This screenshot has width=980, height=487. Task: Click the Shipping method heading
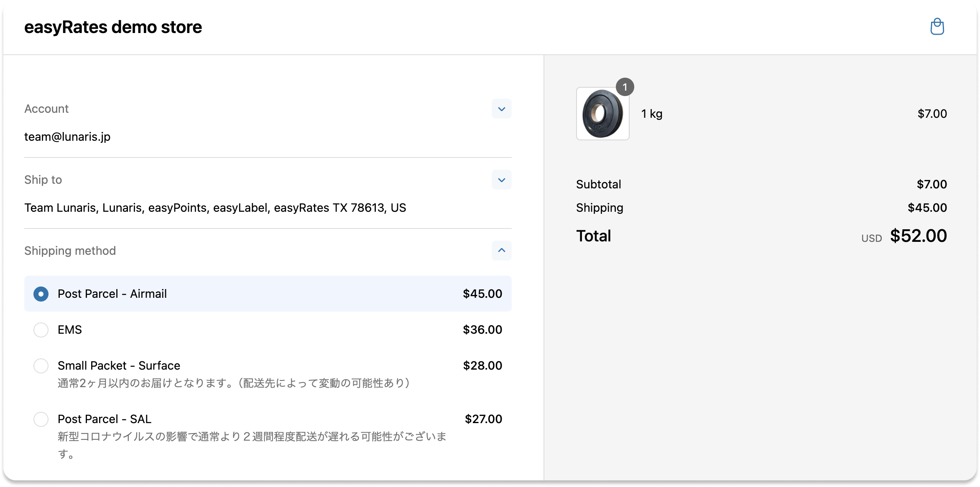click(x=70, y=251)
